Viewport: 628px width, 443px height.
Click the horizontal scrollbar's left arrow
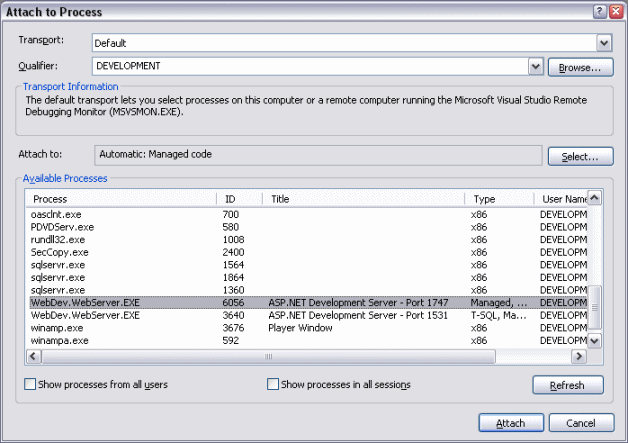point(34,356)
